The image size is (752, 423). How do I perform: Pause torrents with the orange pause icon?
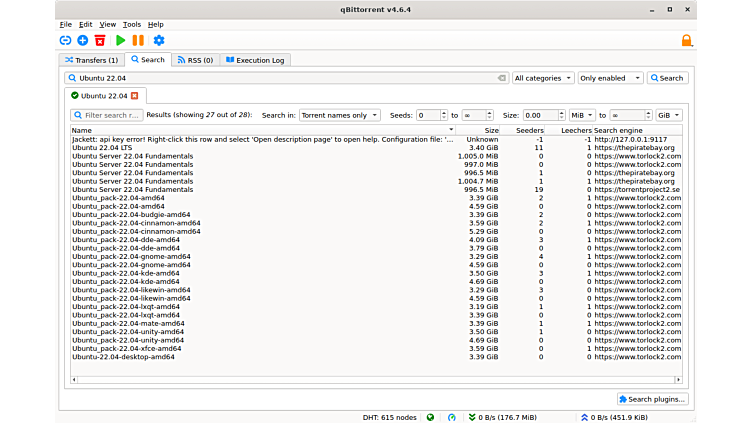138,40
